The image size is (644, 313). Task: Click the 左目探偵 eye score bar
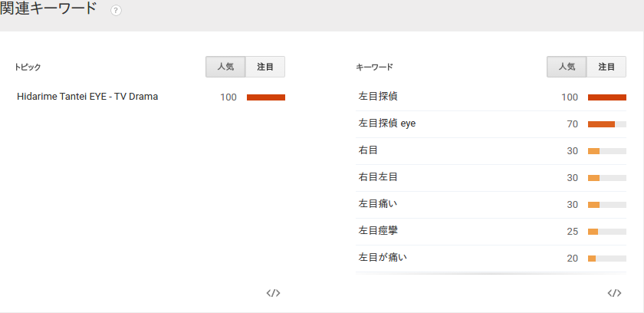click(601, 124)
